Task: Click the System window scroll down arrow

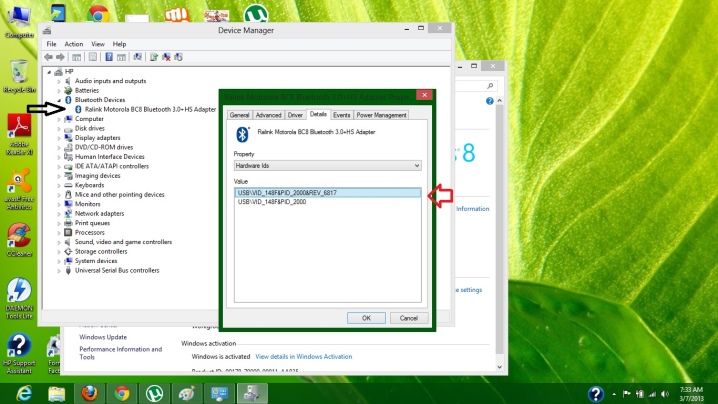Action: [500, 367]
